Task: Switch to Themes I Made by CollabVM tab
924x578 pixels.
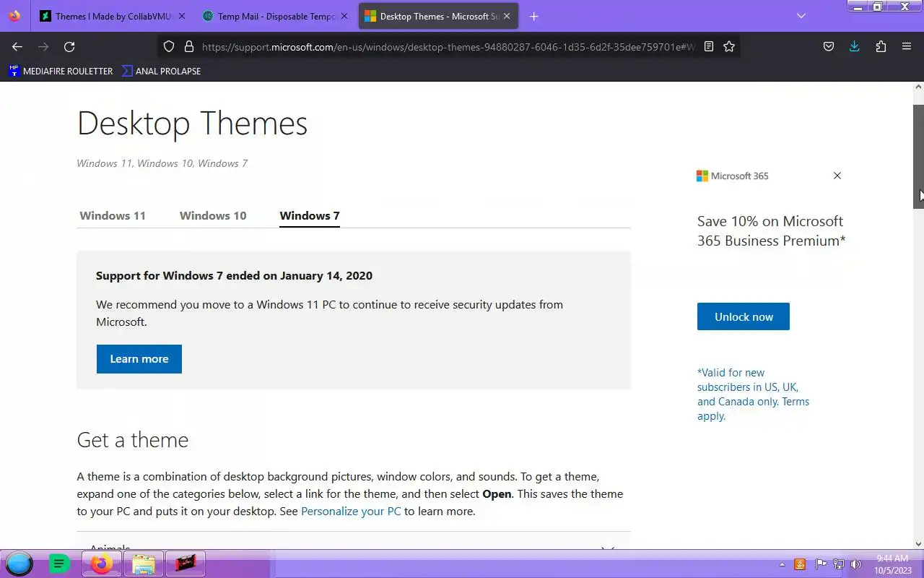Action: [x=113, y=16]
